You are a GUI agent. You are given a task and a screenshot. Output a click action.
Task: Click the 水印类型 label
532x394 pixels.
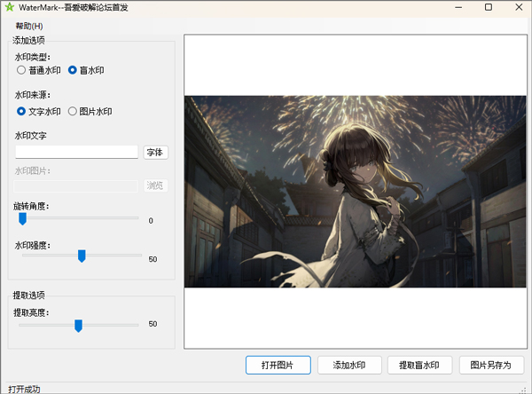[x=32, y=57]
